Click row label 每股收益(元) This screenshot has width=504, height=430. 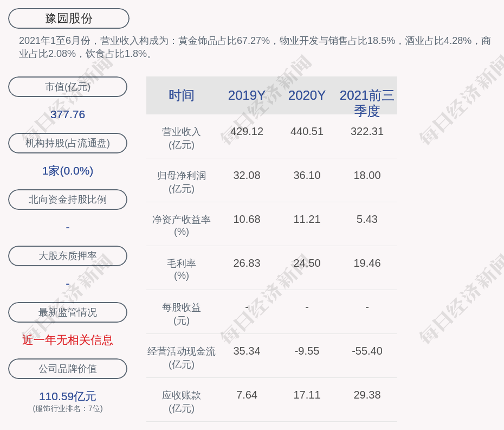(x=182, y=314)
